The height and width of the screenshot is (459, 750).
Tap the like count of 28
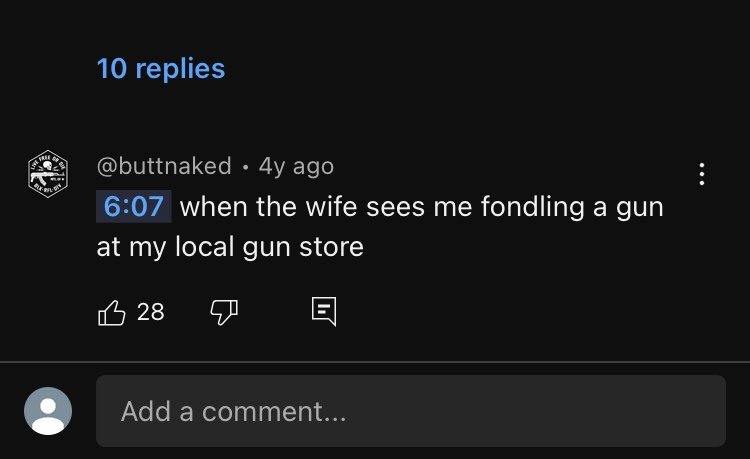(x=150, y=312)
